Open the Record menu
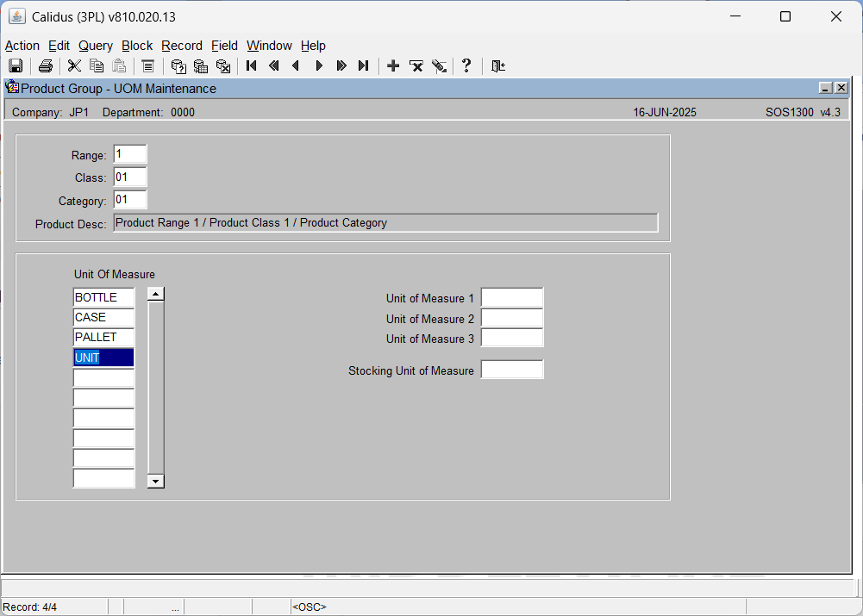 182,46
